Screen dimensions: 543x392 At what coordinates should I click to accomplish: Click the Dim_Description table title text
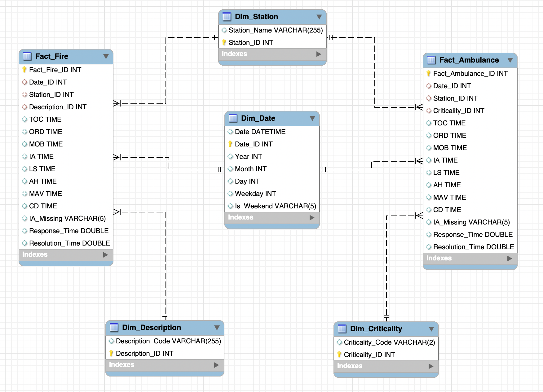point(152,327)
